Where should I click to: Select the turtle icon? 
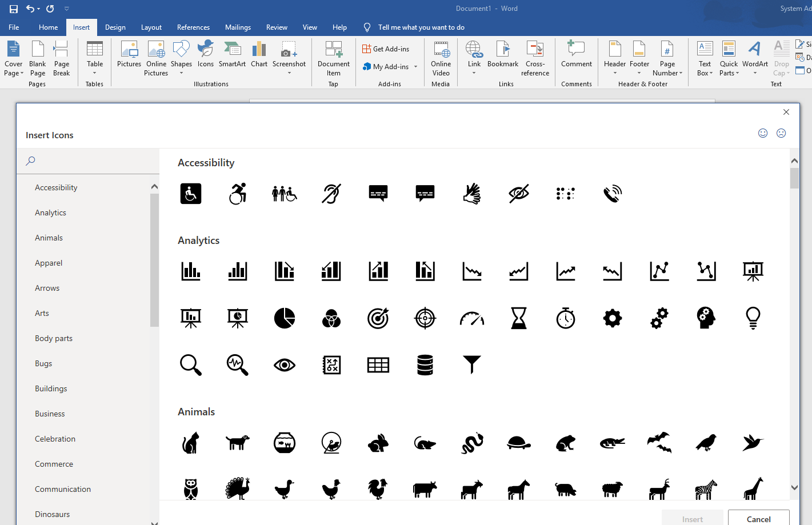[519, 443]
